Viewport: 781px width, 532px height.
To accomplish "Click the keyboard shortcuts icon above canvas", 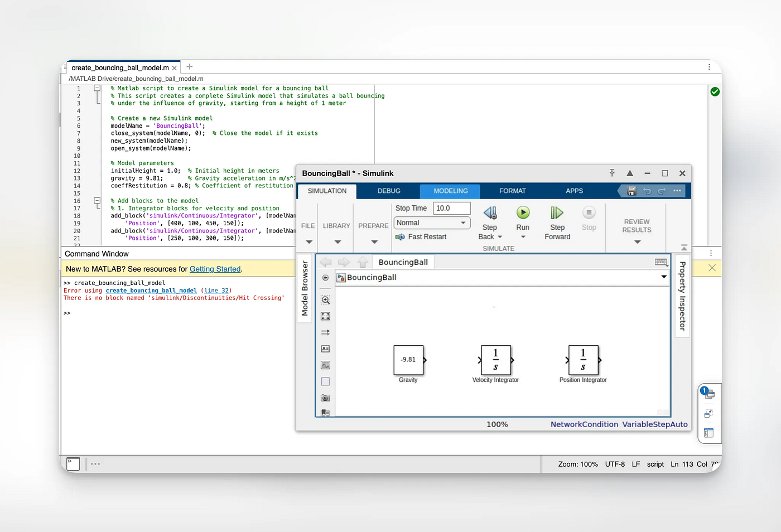I will click(661, 262).
